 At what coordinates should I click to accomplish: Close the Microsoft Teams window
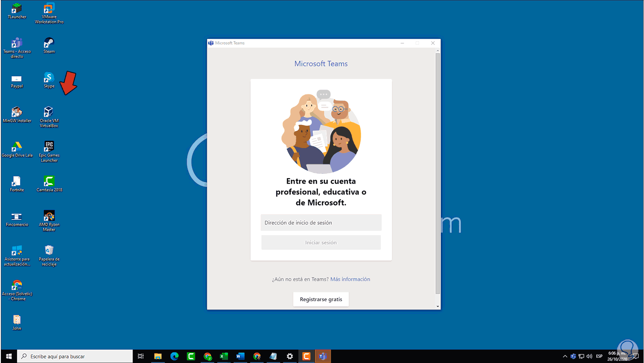433,43
